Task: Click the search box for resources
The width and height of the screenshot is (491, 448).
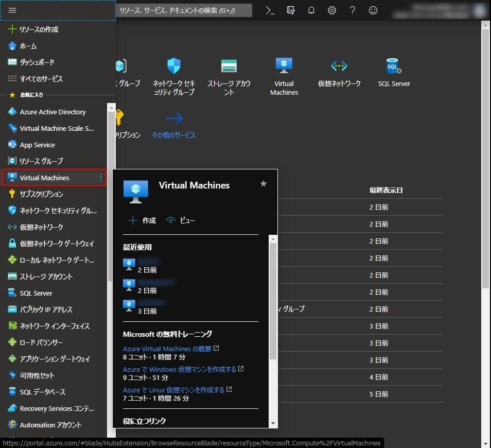Action: (184, 10)
